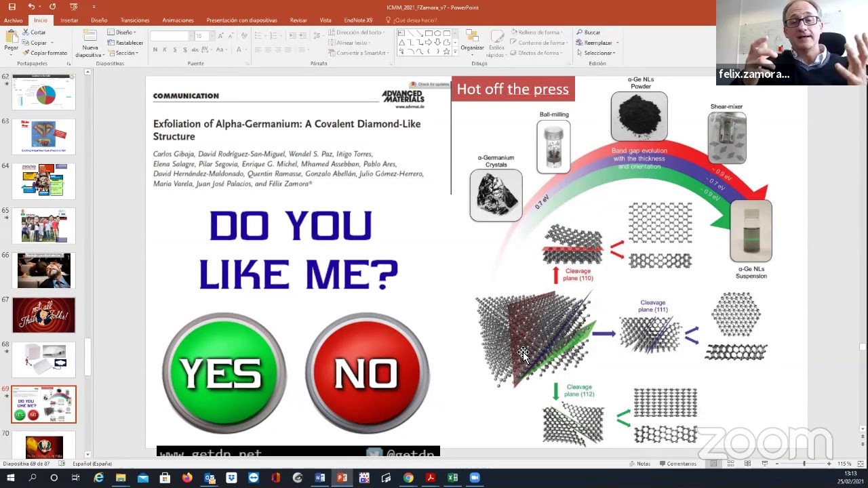868x488 pixels.
Task: Select slide 67 thumbnail That's all Folks
Action: pos(44,315)
